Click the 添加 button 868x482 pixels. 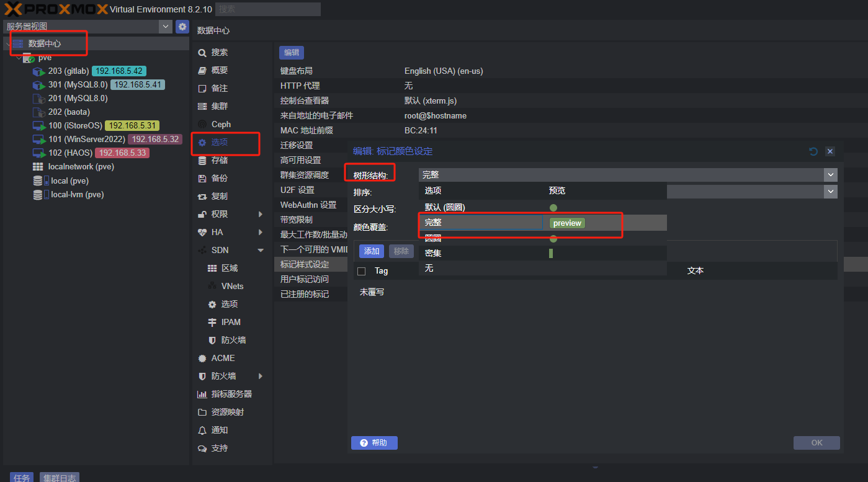pyautogui.click(x=371, y=251)
